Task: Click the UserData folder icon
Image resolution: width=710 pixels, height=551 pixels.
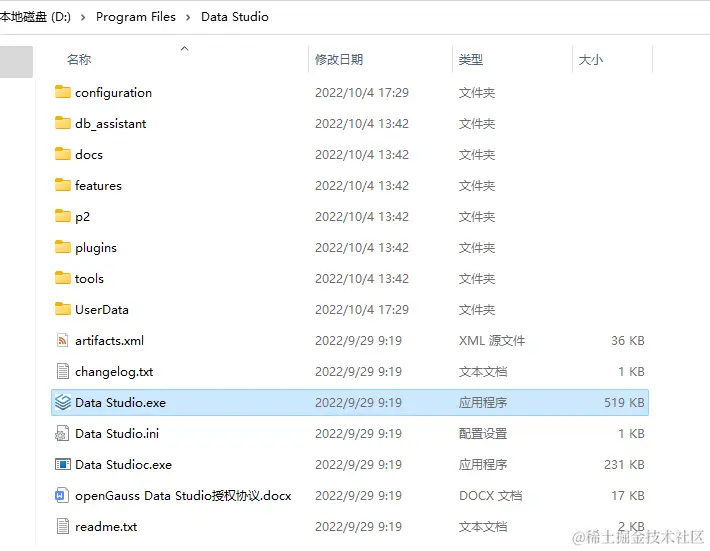Action: 62,309
